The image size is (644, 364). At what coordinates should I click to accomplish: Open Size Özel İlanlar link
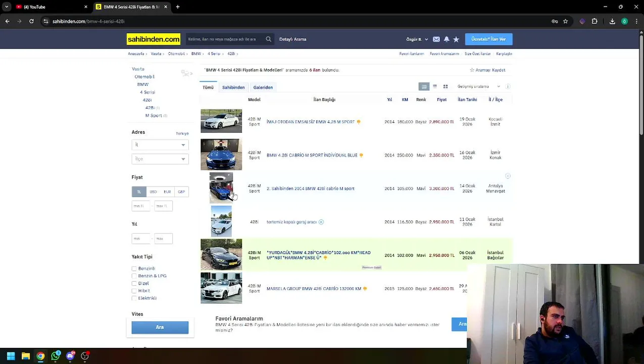click(478, 54)
